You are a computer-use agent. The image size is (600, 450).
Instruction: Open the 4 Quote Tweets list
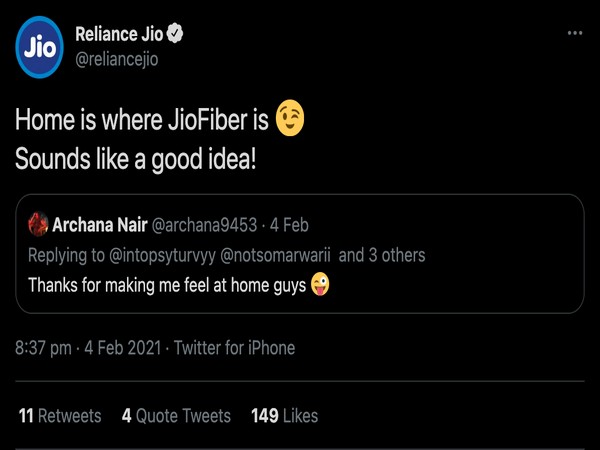point(176,415)
